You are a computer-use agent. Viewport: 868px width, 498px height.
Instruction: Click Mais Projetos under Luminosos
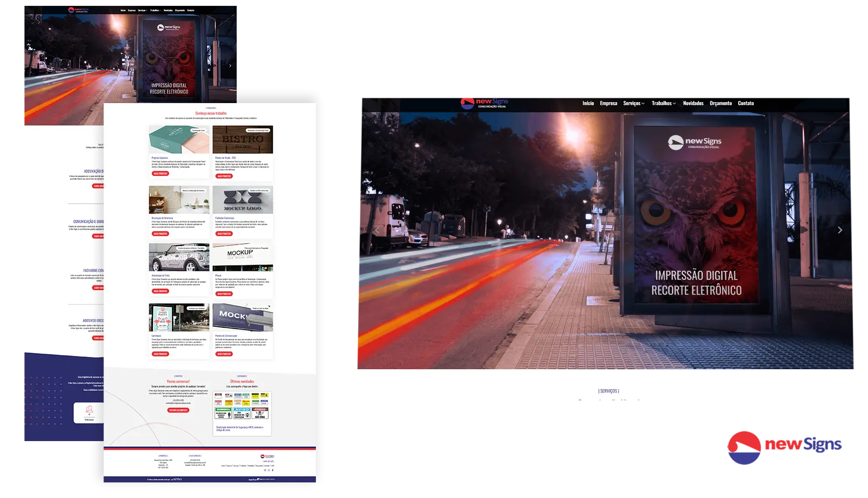[160, 354]
